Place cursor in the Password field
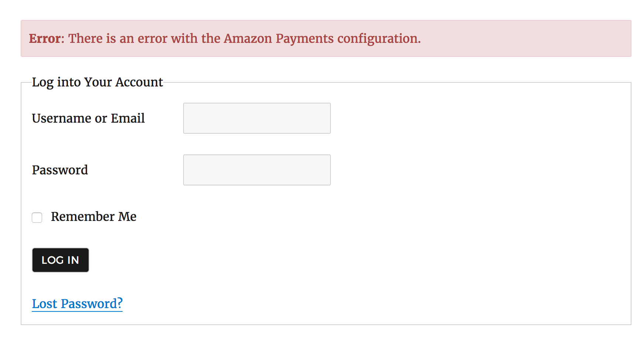 pos(257,170)
